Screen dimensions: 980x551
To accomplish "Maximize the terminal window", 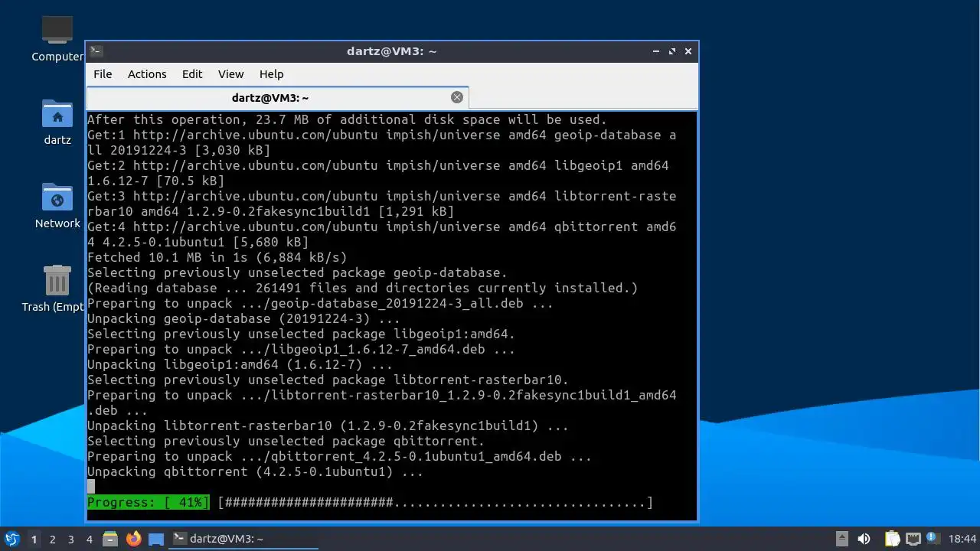I will (x=672, y=51).
